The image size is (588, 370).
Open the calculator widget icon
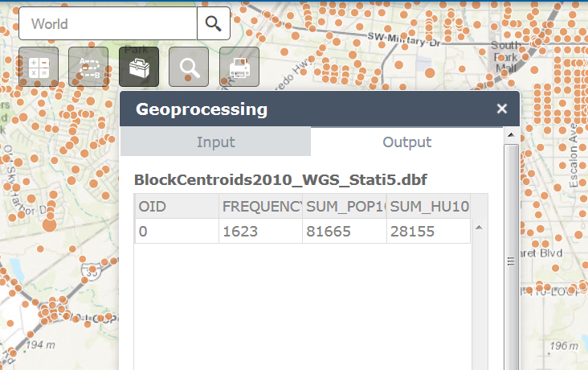click(39, 67)
